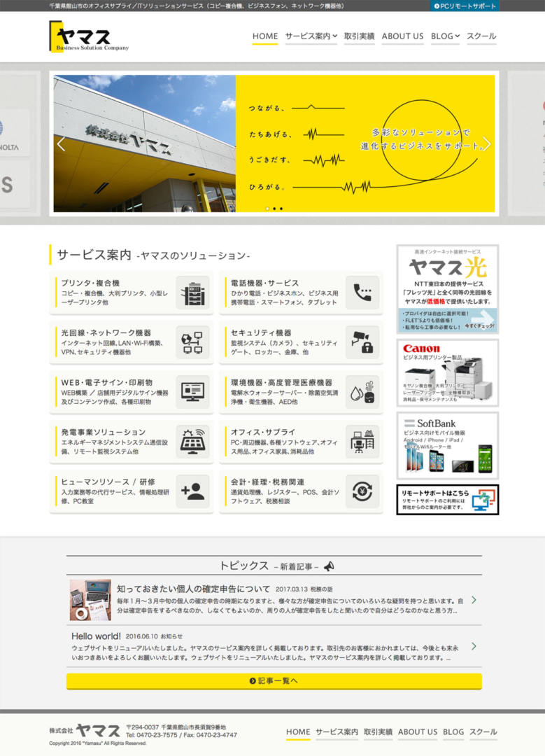Expand the サービス案内 dropdown in top navigation
This screenshot has height=756, width=545.
pos(311,36)
